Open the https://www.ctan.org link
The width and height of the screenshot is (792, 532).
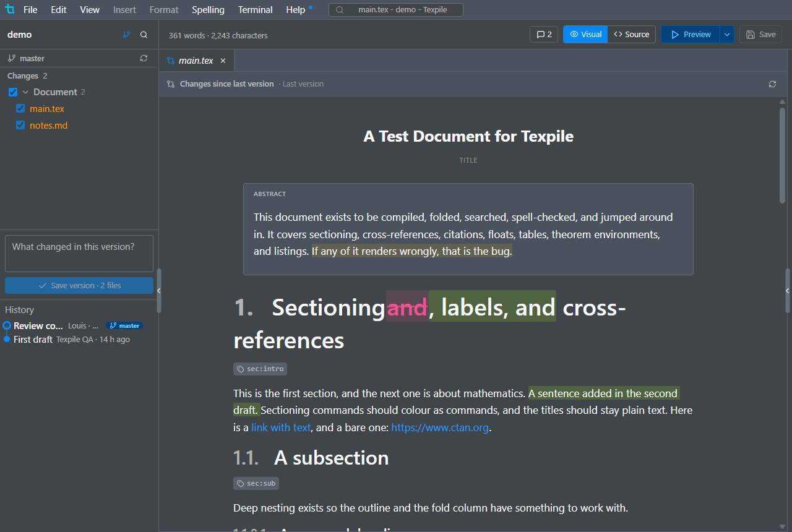(441, 427)
